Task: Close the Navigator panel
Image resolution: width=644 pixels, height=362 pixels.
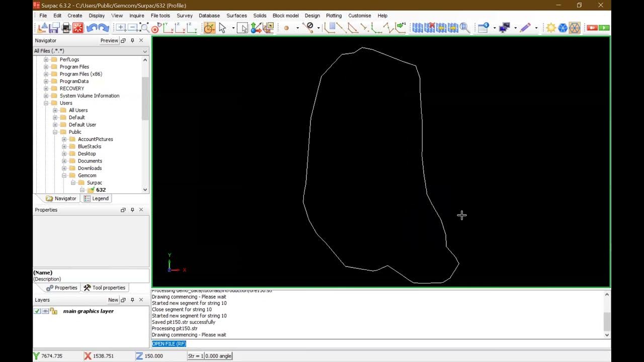Action: [141, 41]
